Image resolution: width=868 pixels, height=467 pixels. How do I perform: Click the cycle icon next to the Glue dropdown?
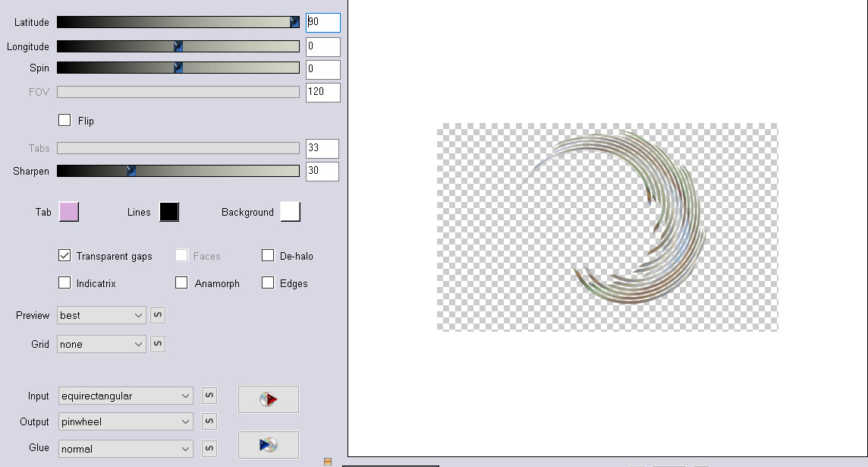pos(209,449)
